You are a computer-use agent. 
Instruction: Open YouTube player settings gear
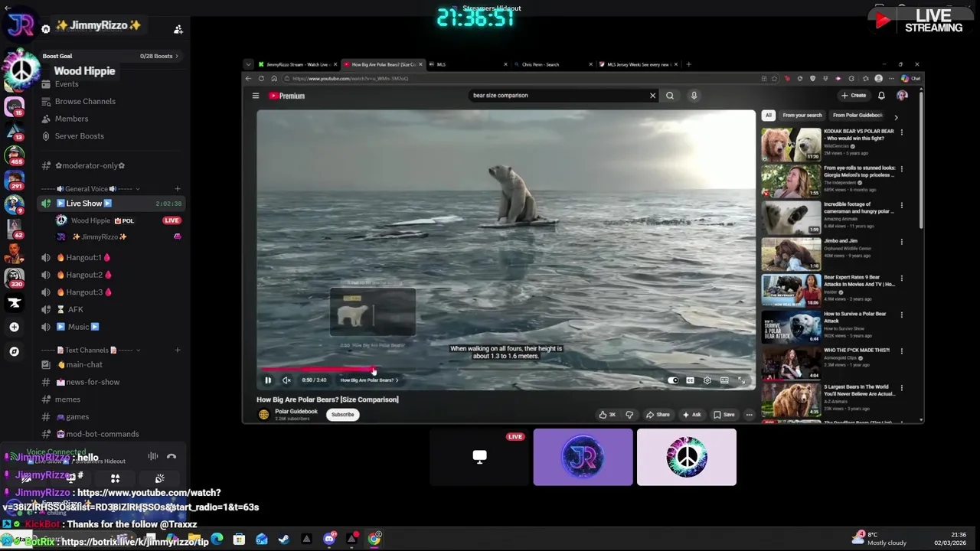[x=707, y=380]
